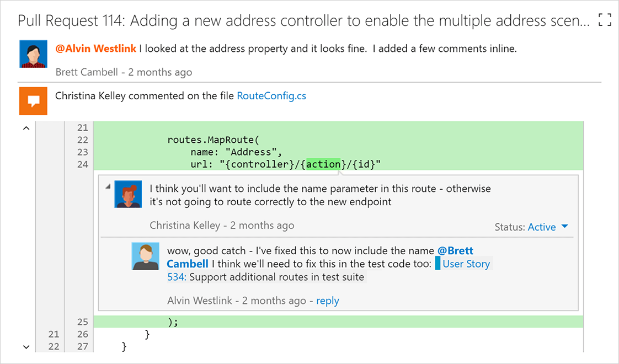The image size is (619, 364).
Task: Click the blue User Story work item marker
Action: tap(437, 263)
